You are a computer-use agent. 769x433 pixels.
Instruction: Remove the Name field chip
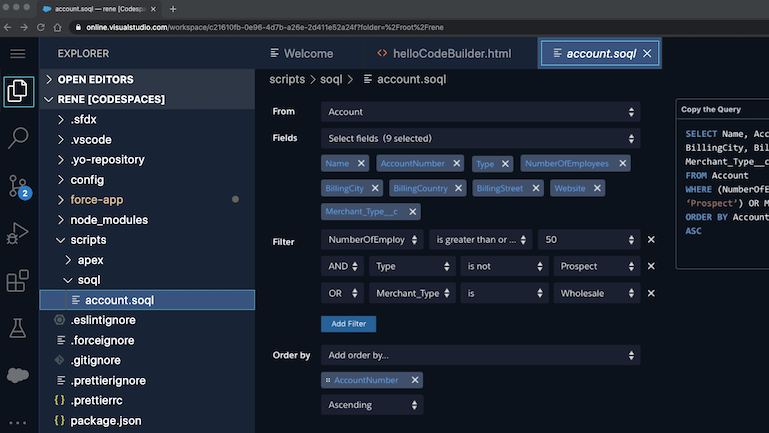pos(361,163)
